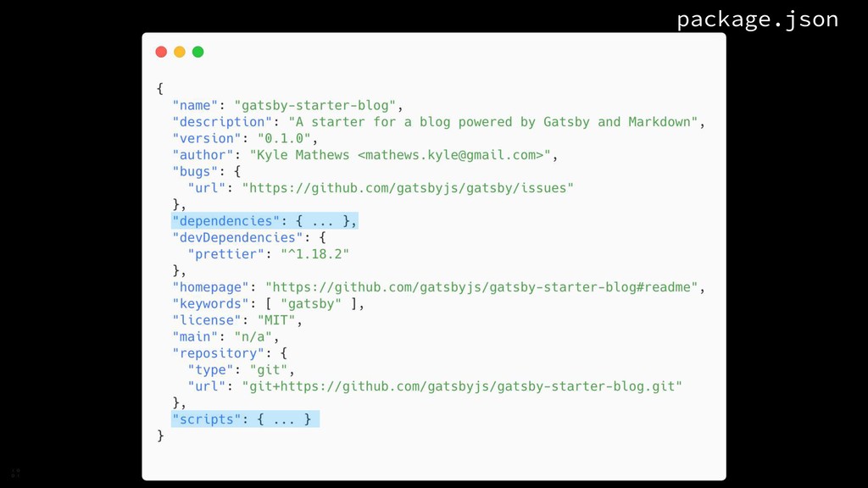This screenshot has height=488, width=868.
Task: Click the "author" key
Action: point(203,155)
